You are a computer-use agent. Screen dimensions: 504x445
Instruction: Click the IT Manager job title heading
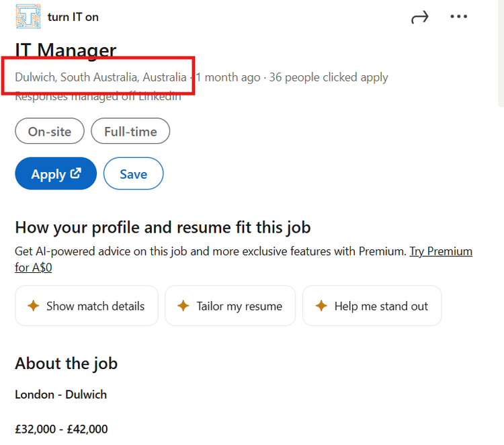(66, 51)
